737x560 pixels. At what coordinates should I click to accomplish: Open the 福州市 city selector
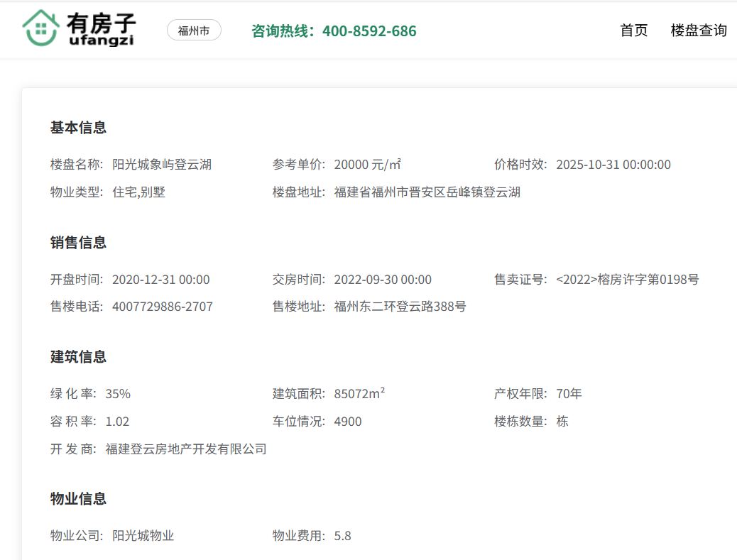pos(194,31)
